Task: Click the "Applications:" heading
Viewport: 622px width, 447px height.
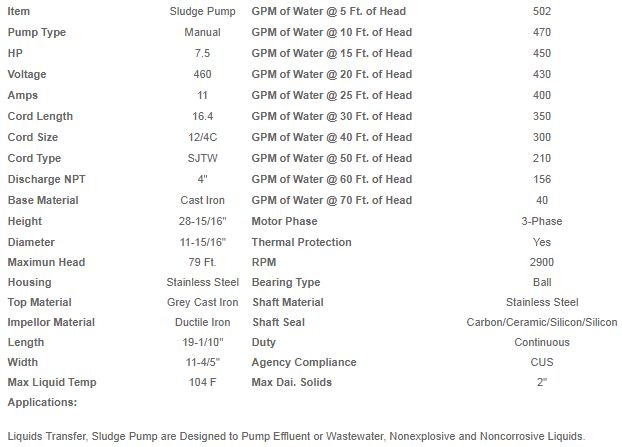Action: pos(41,402)
